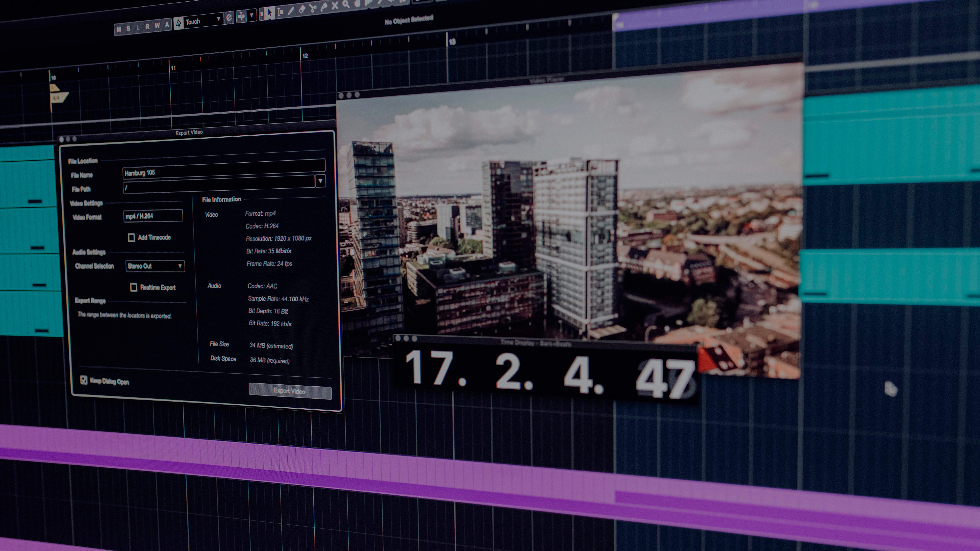The height and width of the screenshot is (551, 980).
Task: Uncheck the Keep Dialog Open checkbox
Action: pos(84,380)
